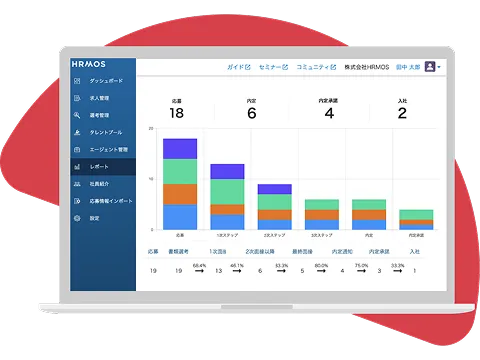Click the import icon beside 応募情報インポート

pos(77,201)
